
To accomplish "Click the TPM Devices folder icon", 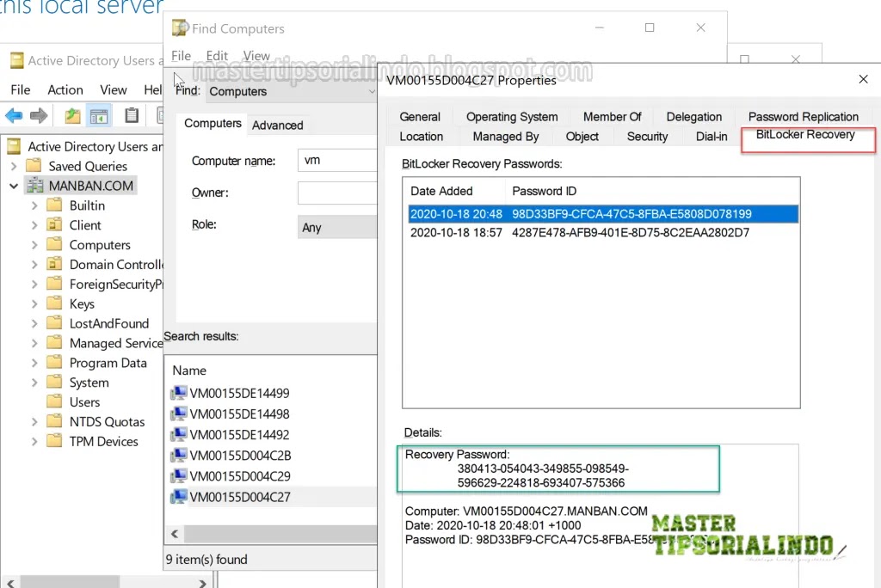I will (54, 441).
